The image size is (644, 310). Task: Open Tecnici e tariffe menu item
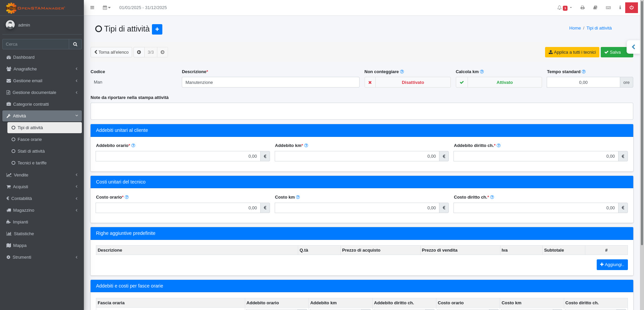[32, 163]
